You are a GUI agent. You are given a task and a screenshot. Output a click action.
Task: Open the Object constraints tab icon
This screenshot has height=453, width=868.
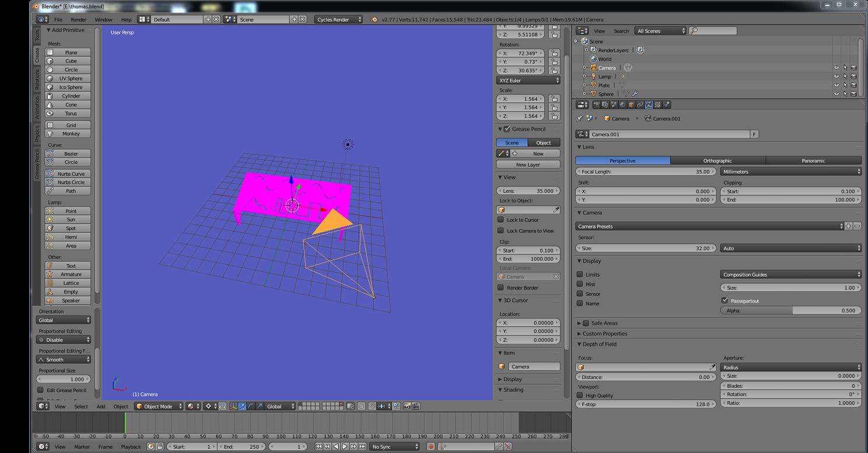[x=640, y=105]
